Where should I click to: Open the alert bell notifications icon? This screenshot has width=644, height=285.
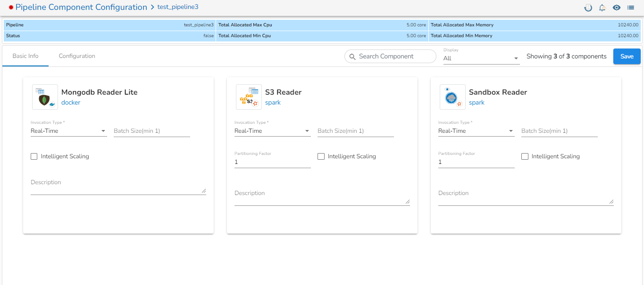(602, 8)
